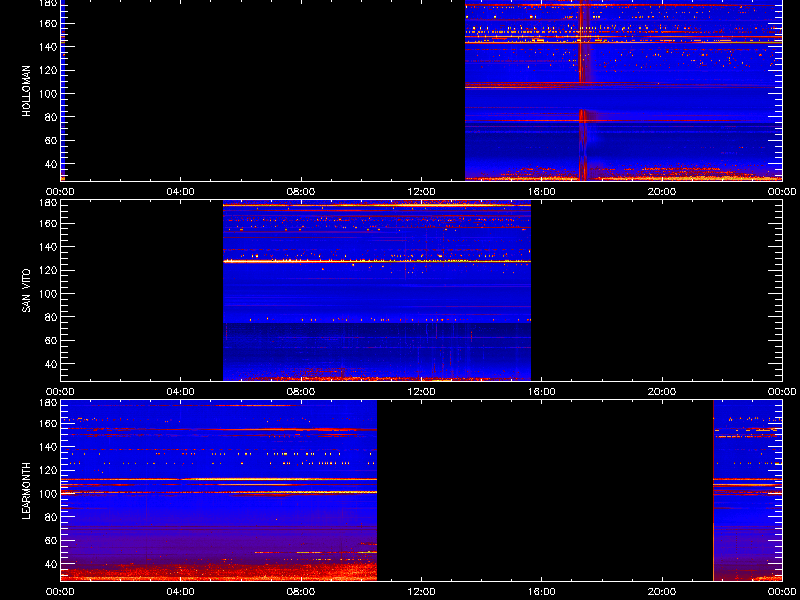Viewport: 800px width, 600px height.
Task: Click the 100 frequency tick on San Vito axis
Action: [x=47, y=294]
